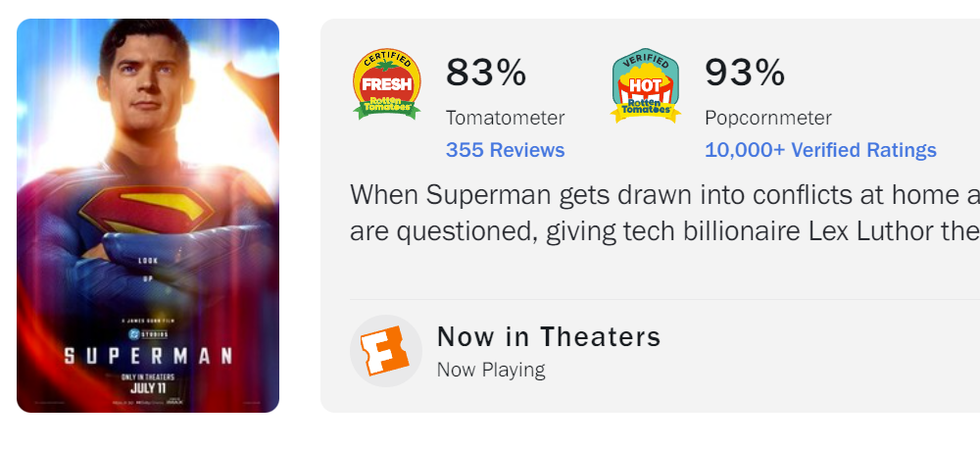Screen dimensions: 980x449
Task: Click the orange Fandango ticket icon
Action: (385, 351)
